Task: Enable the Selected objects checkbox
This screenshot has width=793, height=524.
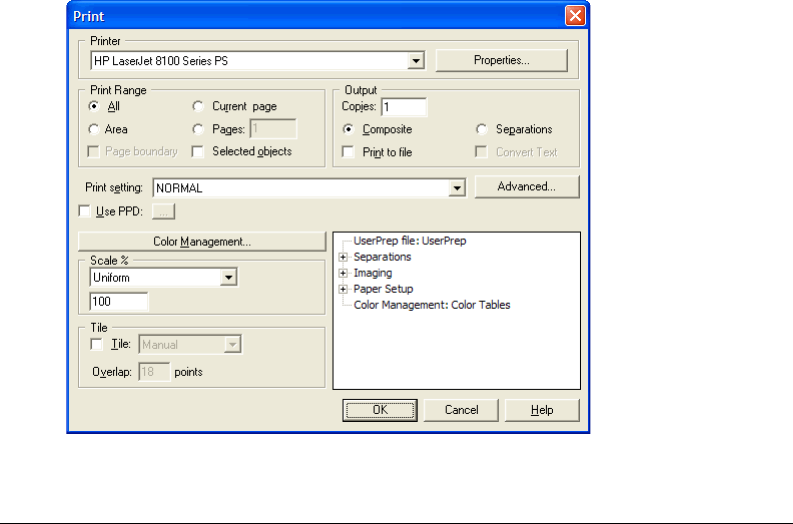Action: pos(198,152)
